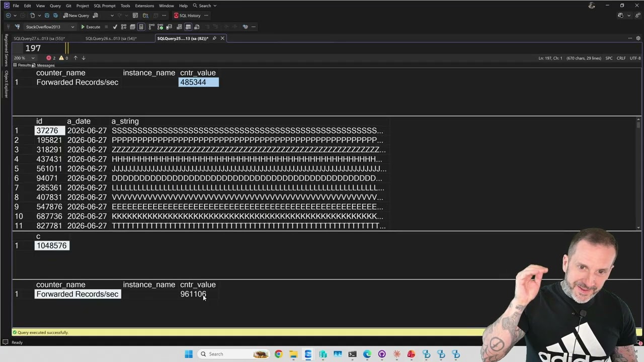Screen dimensions: 644x362
Task: Open the File menu
Action: 16,6
